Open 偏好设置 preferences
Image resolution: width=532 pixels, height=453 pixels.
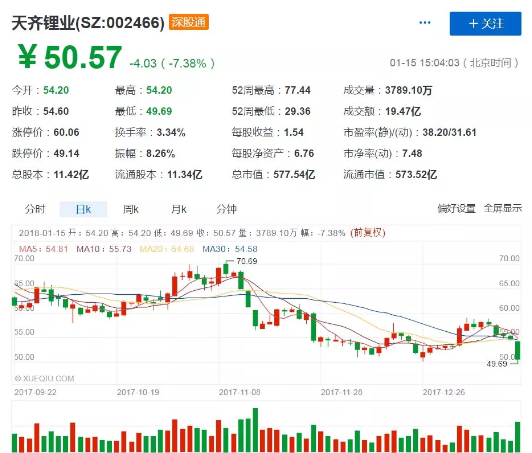[456, 208]
